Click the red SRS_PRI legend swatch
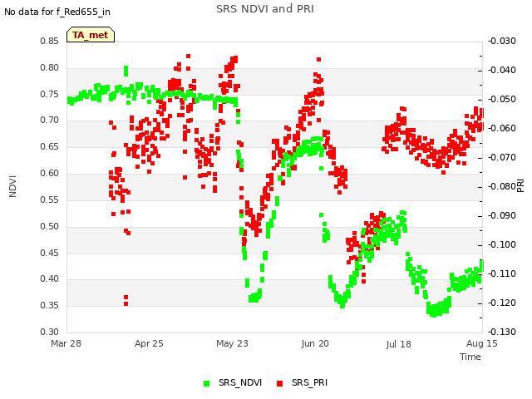The height and width of the screenshot is (399, 532). (x=280, y=383)
